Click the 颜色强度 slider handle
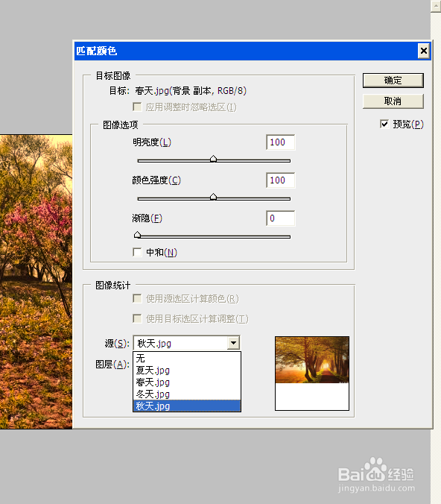 pos(213,197)
